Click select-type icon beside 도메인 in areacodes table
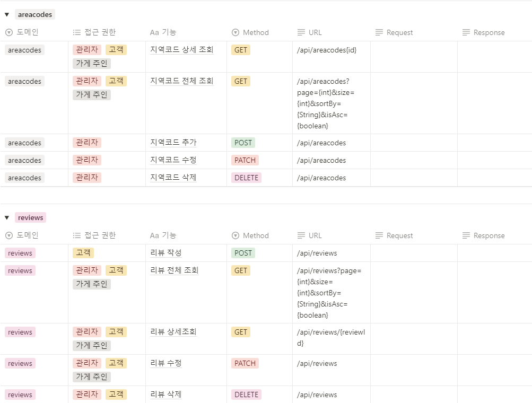 click(x=9, y=32)
